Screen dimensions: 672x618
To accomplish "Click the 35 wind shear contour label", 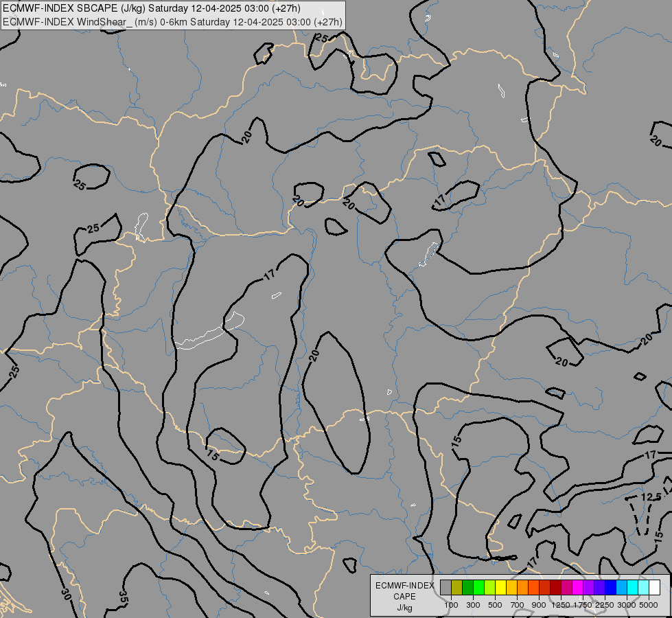I will coord(124,596).
